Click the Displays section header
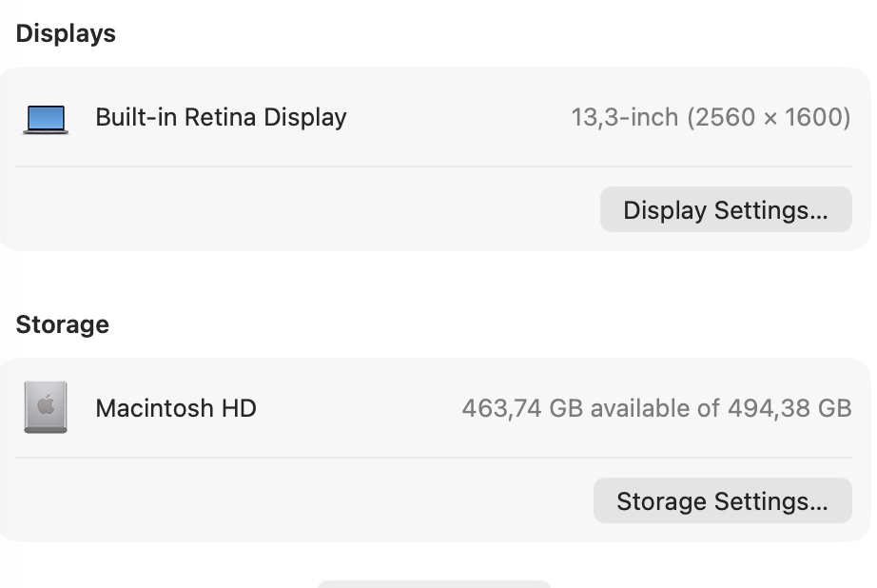 (x=65, y=32)
